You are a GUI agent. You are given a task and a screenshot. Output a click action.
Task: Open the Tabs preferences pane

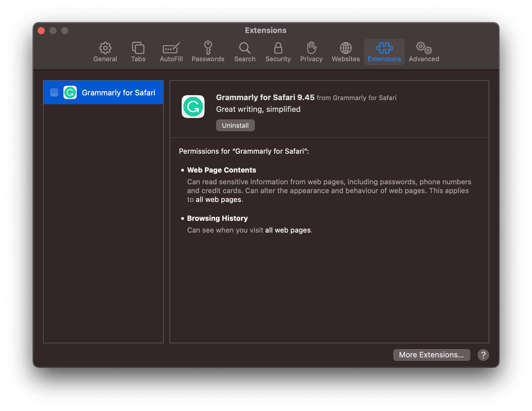(x=138, y=52)
